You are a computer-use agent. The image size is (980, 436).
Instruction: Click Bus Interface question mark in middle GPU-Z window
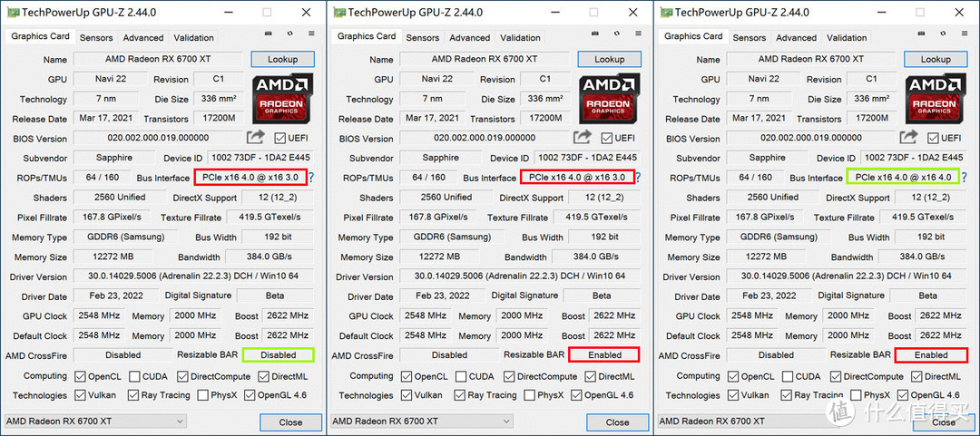(638, 178)
